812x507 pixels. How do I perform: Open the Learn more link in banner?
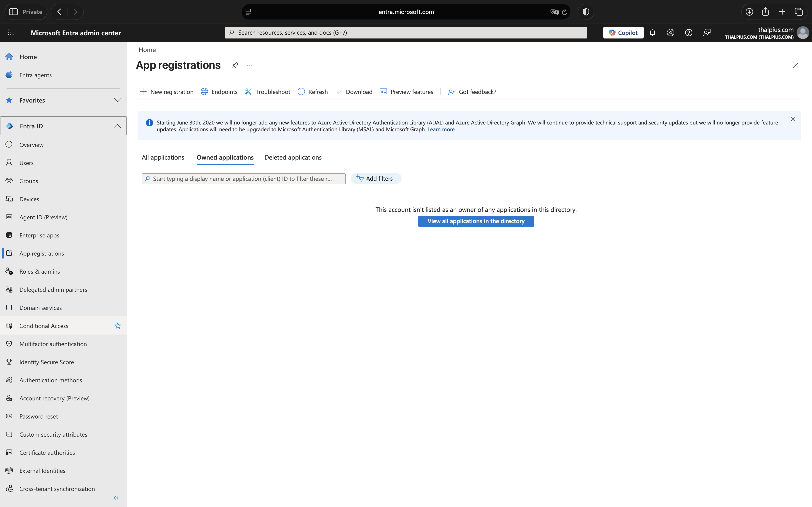point(441,129)
